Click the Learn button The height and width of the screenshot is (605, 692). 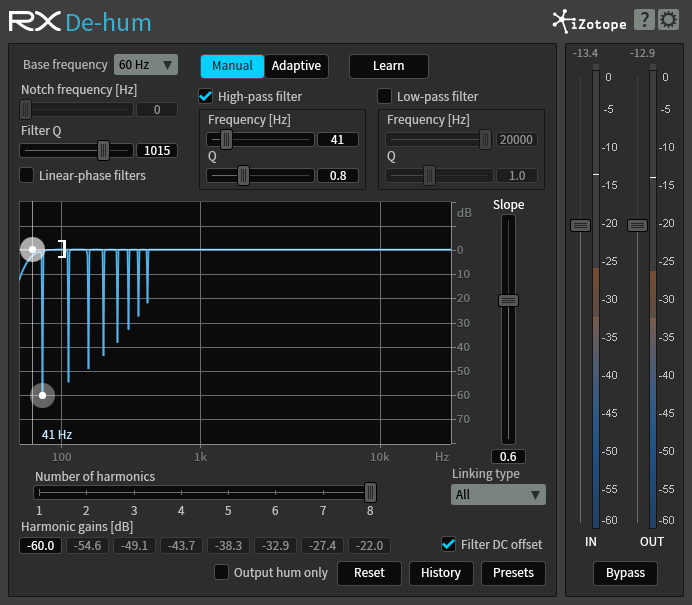(388, 66)
